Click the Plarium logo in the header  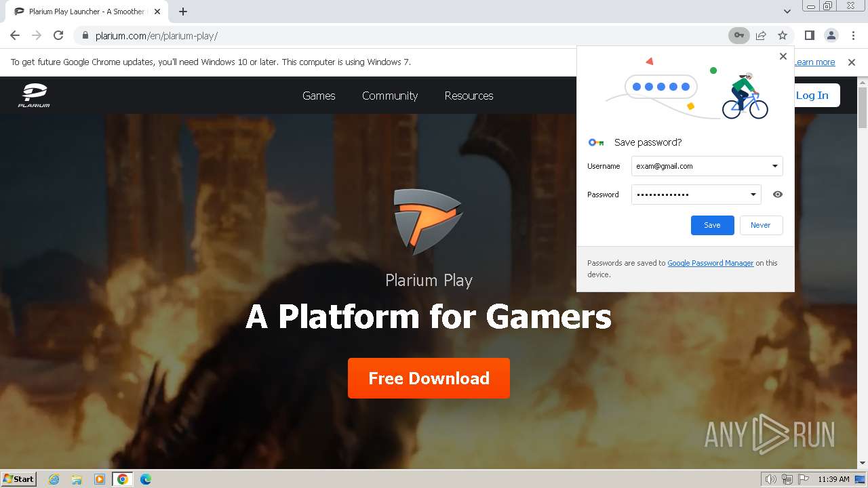click(34, 96)
